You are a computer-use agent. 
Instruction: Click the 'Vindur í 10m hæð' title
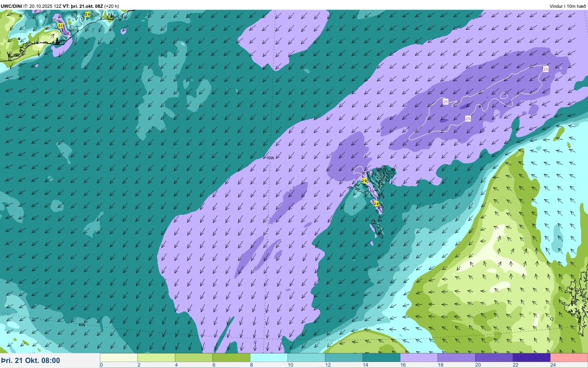[568, 6]
